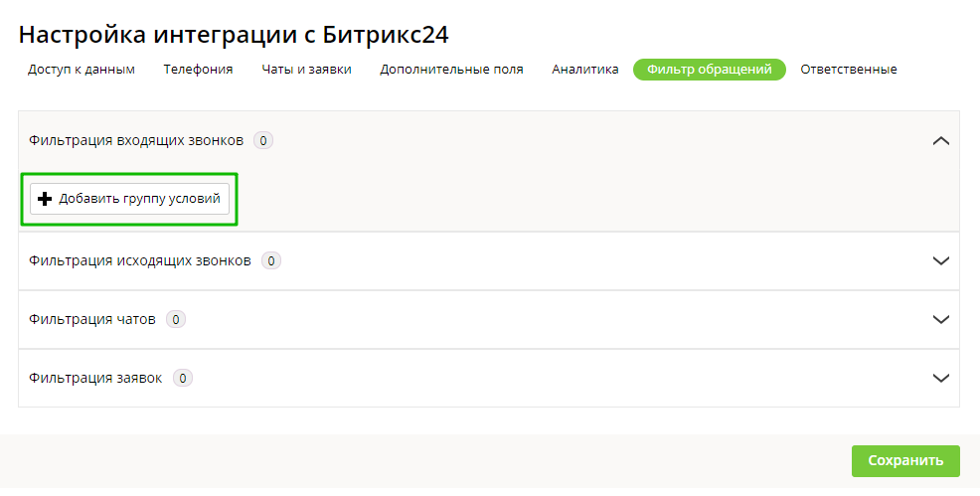Viewport: 980px width, 496px height.
Task: Click the Фильтрация исходящих звонков header text
Action: coord(140,260)
